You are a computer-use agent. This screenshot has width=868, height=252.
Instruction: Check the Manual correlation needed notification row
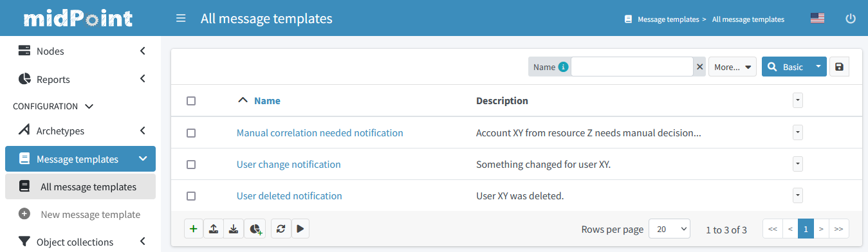coord(191,133)
